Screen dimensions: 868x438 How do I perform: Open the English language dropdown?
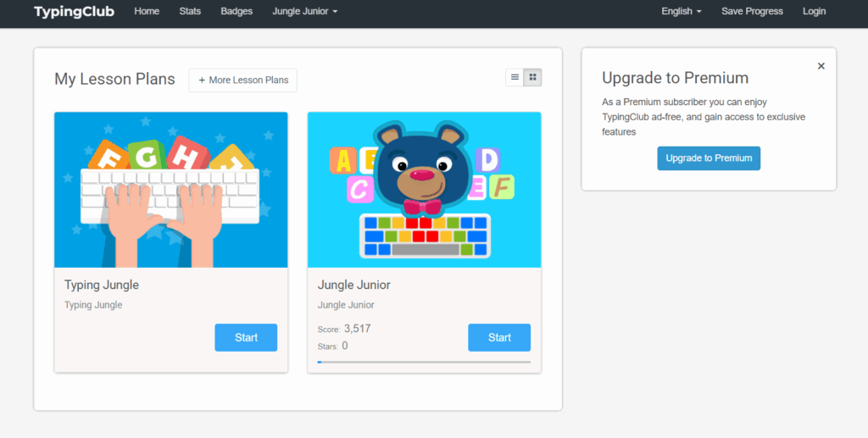coord(682,11)
